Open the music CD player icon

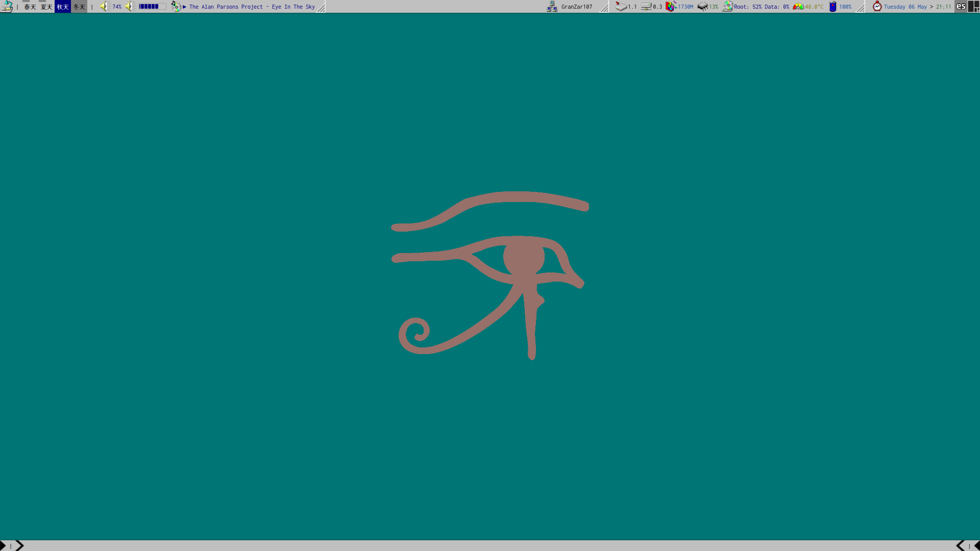tap(176, 7)
